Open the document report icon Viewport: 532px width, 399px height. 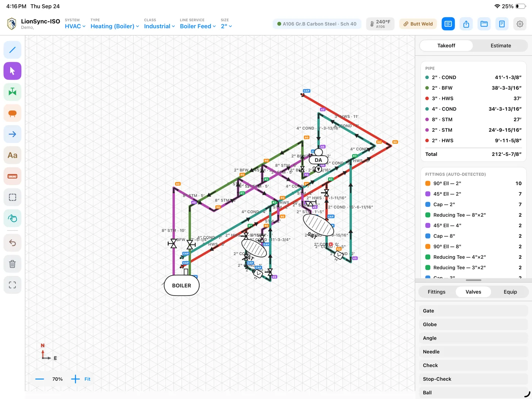502,24
